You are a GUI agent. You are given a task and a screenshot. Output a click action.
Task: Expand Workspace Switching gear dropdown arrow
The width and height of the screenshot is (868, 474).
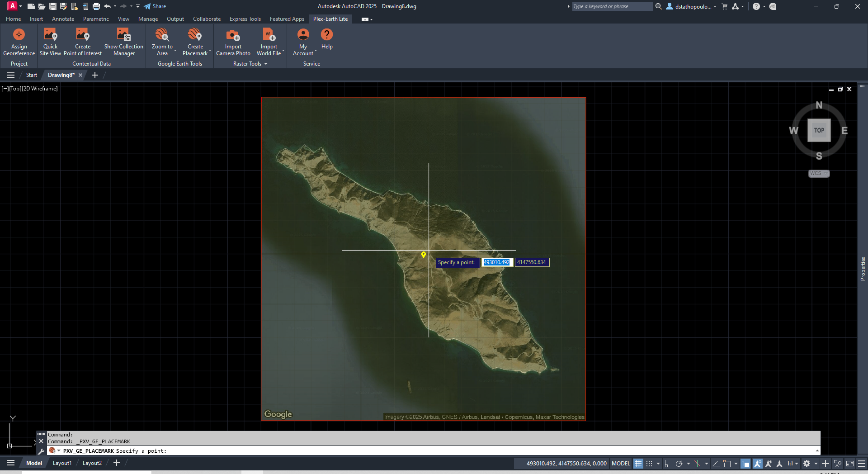816,463
